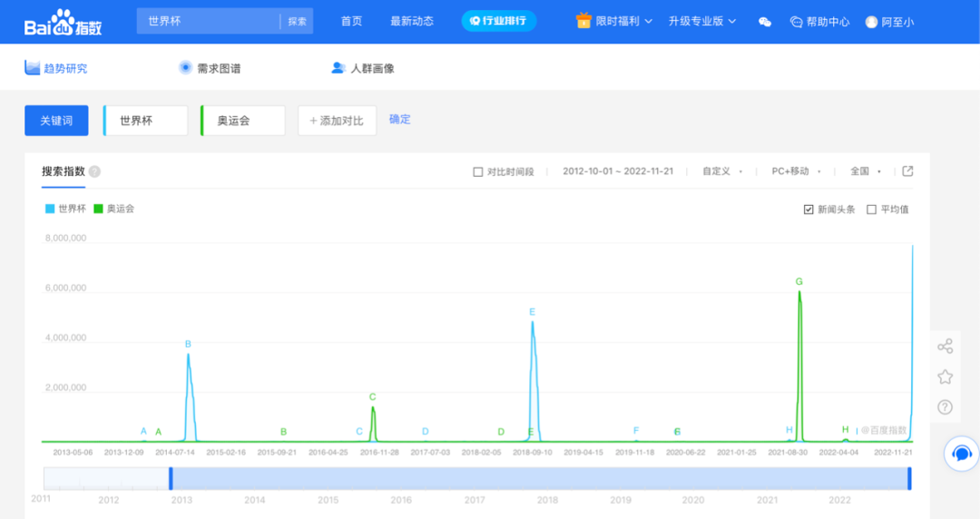Image resolution: width=980 pixels, height=519 pixels.
Task: Uncheck the 新闻头条 checkbox
Action: point(808,210)
